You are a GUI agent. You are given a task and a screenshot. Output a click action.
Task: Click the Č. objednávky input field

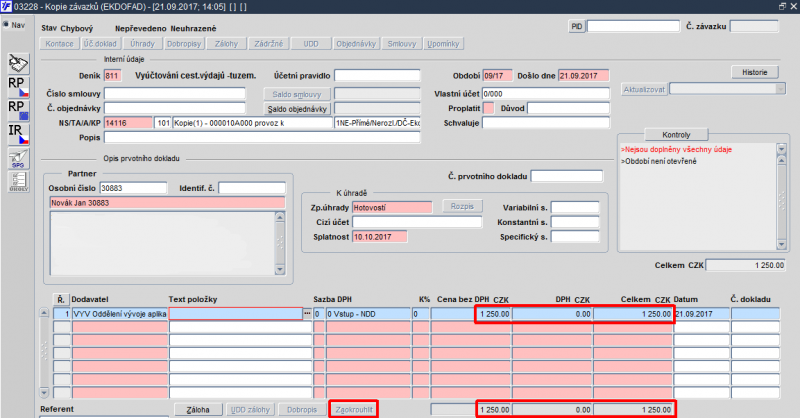[x=174, y=108]
